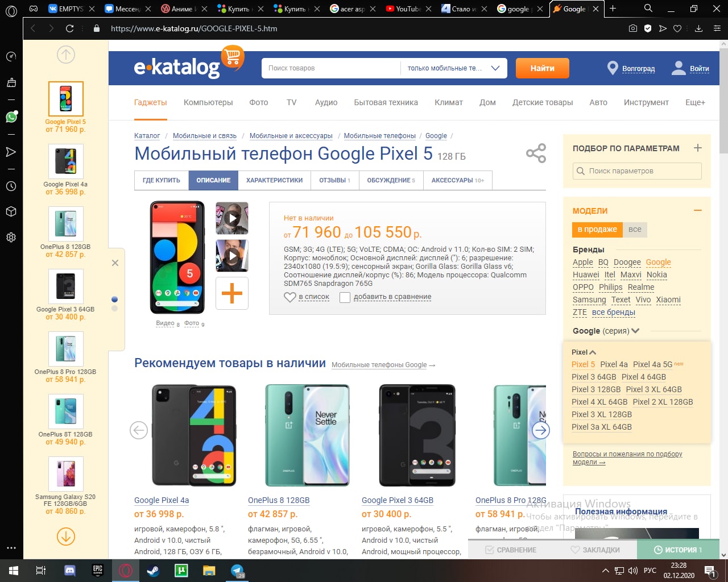This screenshot has width=728, height=582.
Task: Open WhatsApp in Opera sidebar
Action: pos(11,117)
